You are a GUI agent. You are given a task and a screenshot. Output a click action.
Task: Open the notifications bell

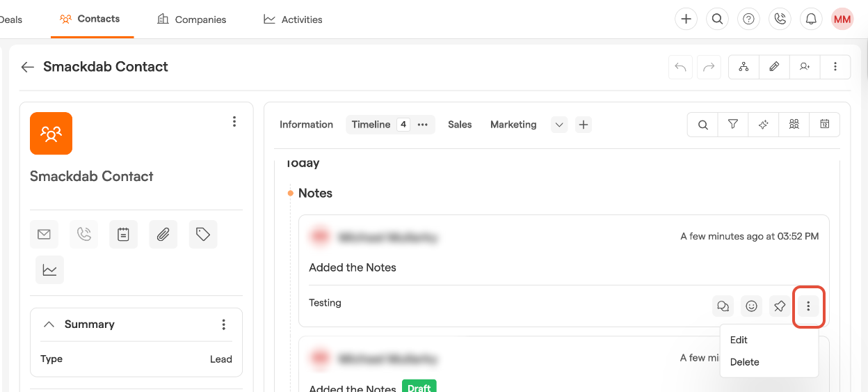(811, 19)
